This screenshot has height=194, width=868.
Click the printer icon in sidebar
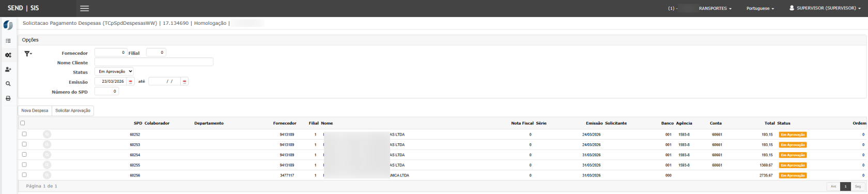tap(8, 98)
